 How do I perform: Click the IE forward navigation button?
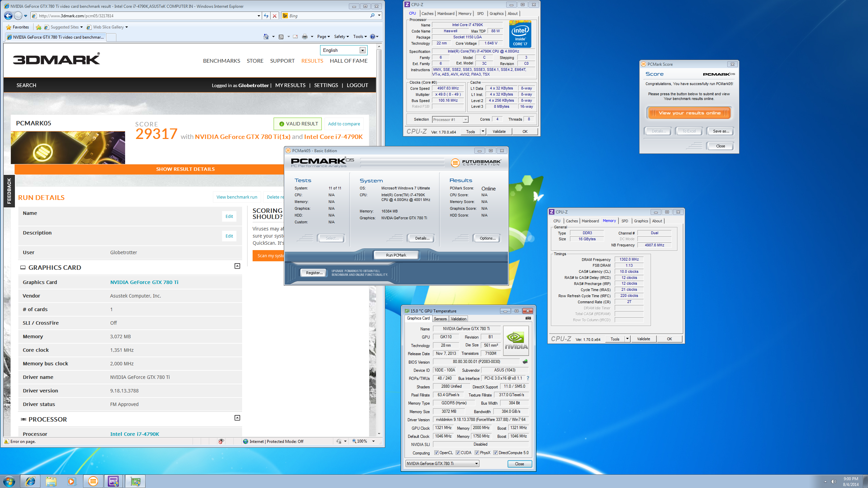tap(18, 16)
